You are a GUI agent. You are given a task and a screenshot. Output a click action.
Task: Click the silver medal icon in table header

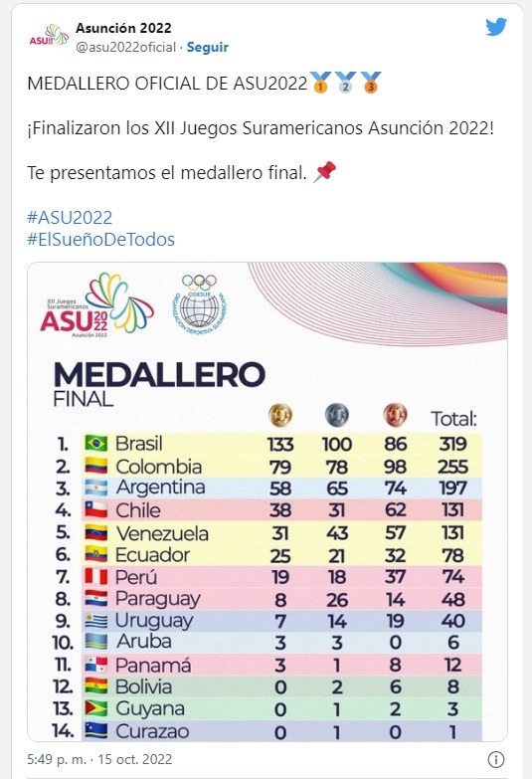tap(337, 415)
